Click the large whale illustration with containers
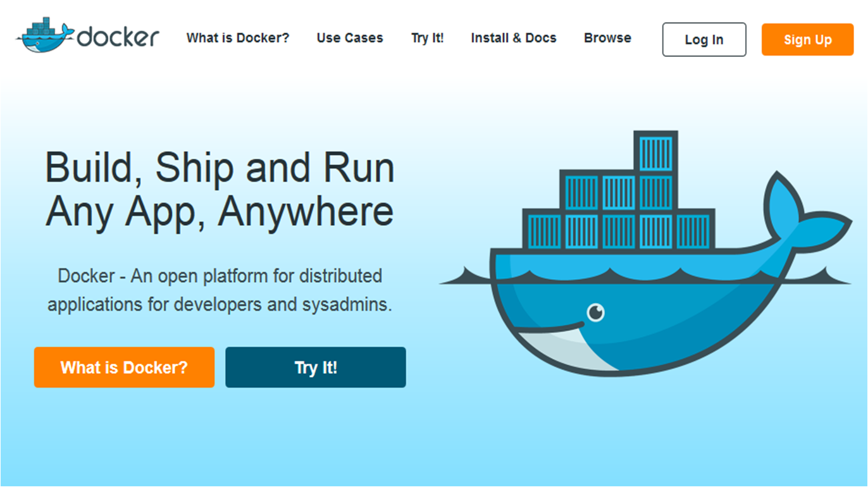Screen dimensions: 868x487 tap(645, 253)
